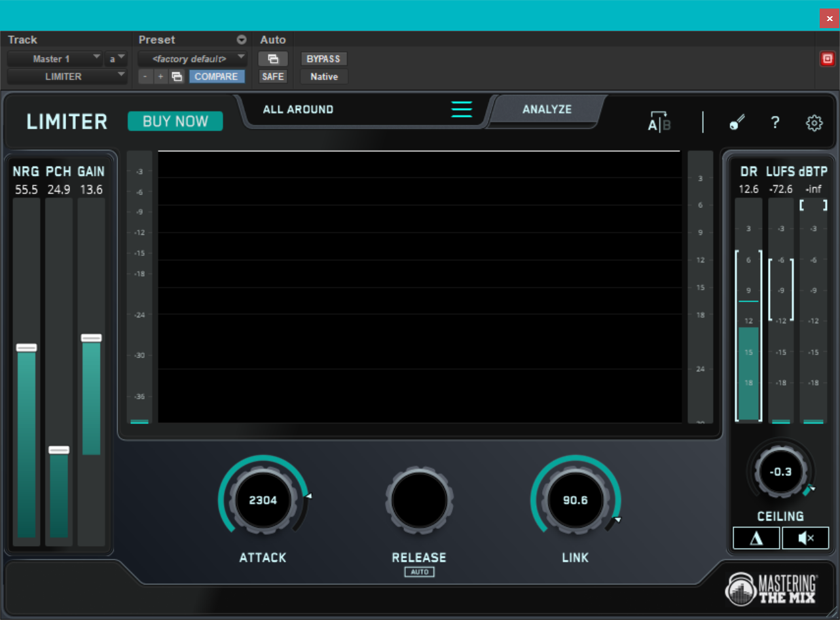Click the Mastering The Mix logo
The width and height of the screenshot is (840, 620).
point(771,589)
